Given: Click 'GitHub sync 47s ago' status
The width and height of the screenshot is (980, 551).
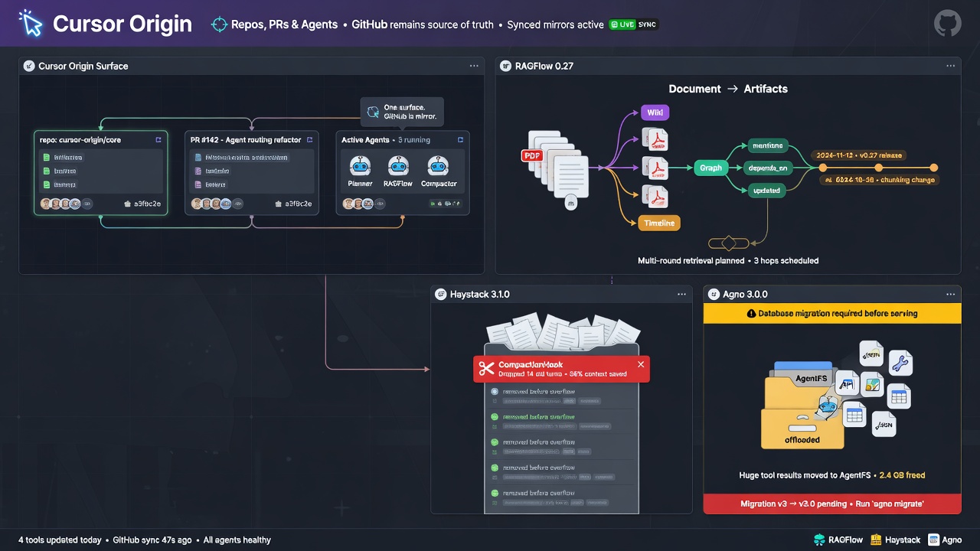Looking at the screenshot, I should [x=152, y=540].
